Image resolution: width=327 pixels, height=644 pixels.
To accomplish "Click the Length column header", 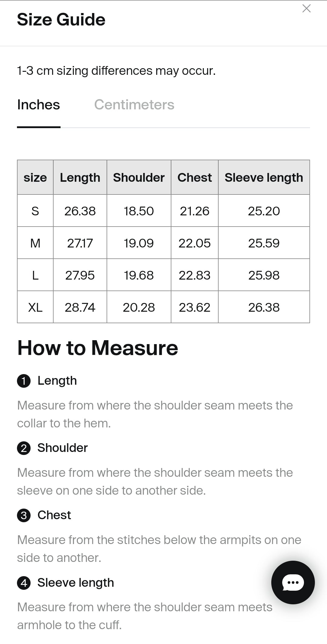I will click(x=80, y=178).
